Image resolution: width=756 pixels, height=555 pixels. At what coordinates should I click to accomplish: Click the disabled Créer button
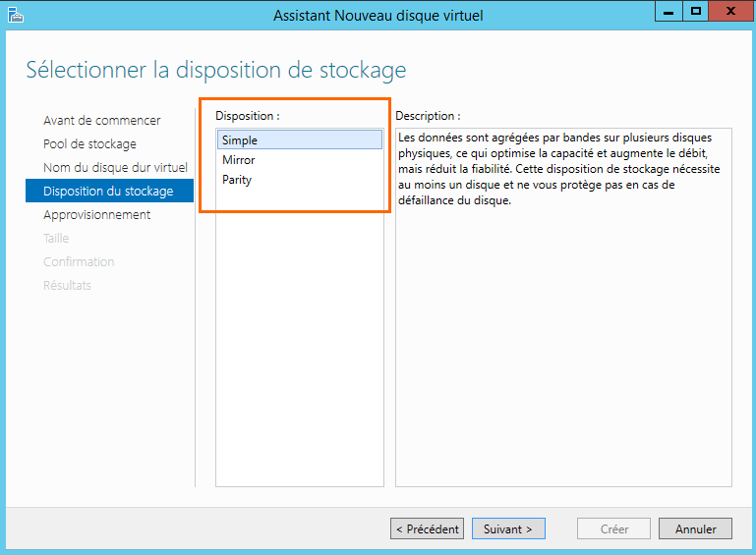point(614,529)
